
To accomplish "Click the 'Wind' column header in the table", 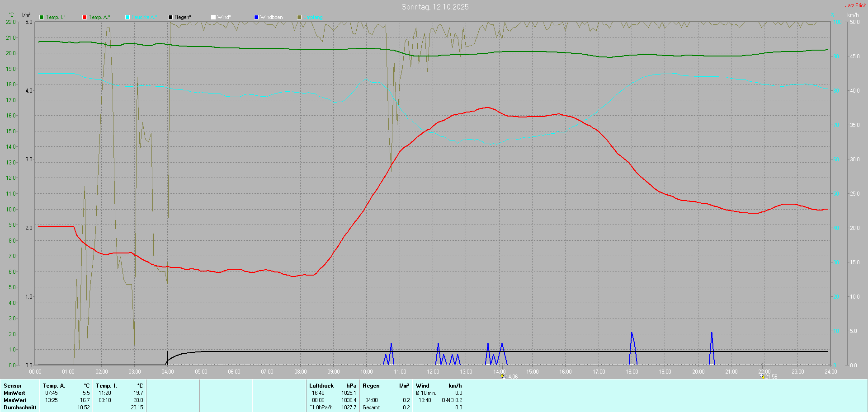I will click(x=423, y=386).
